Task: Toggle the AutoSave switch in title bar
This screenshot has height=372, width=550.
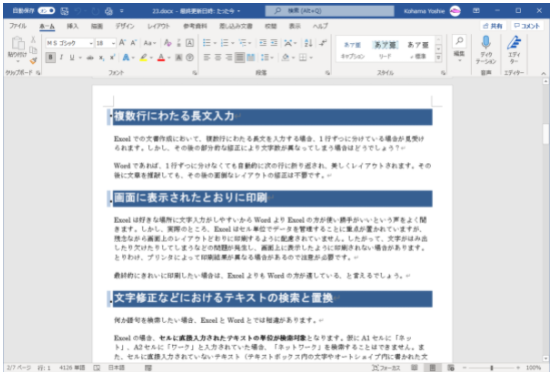Action: pos(46,11)
